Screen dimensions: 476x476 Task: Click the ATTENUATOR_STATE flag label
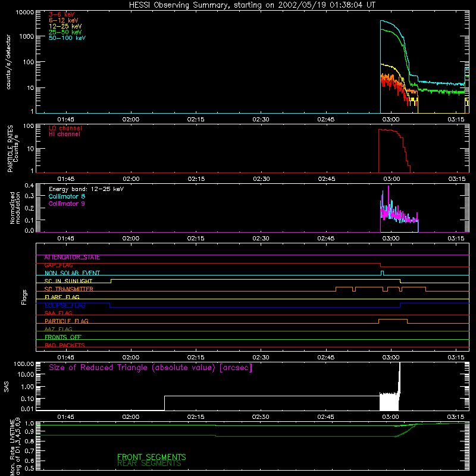click(72, 258)
